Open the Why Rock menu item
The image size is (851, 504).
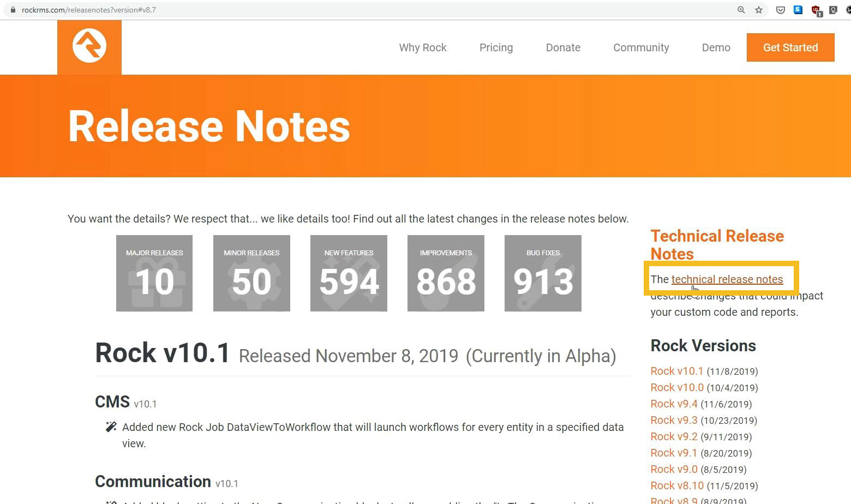pyautogui.click(x=423, y=47)
